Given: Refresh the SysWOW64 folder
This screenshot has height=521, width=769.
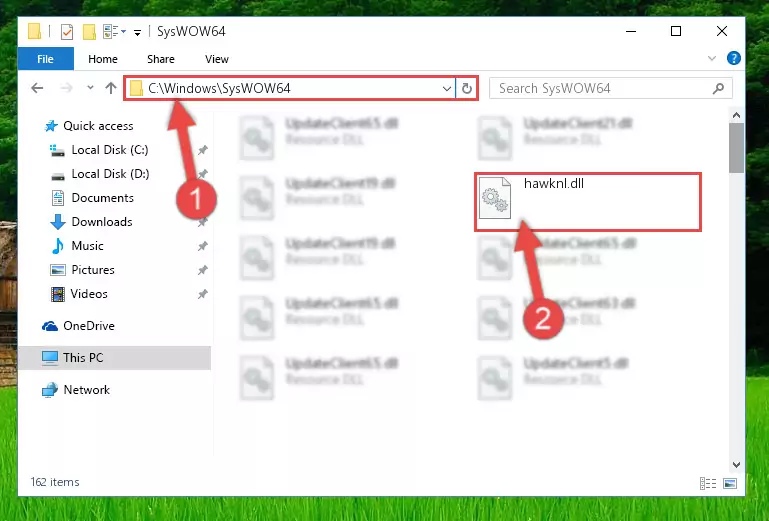Looking at the screenshot, I should (x=466, y=89).
